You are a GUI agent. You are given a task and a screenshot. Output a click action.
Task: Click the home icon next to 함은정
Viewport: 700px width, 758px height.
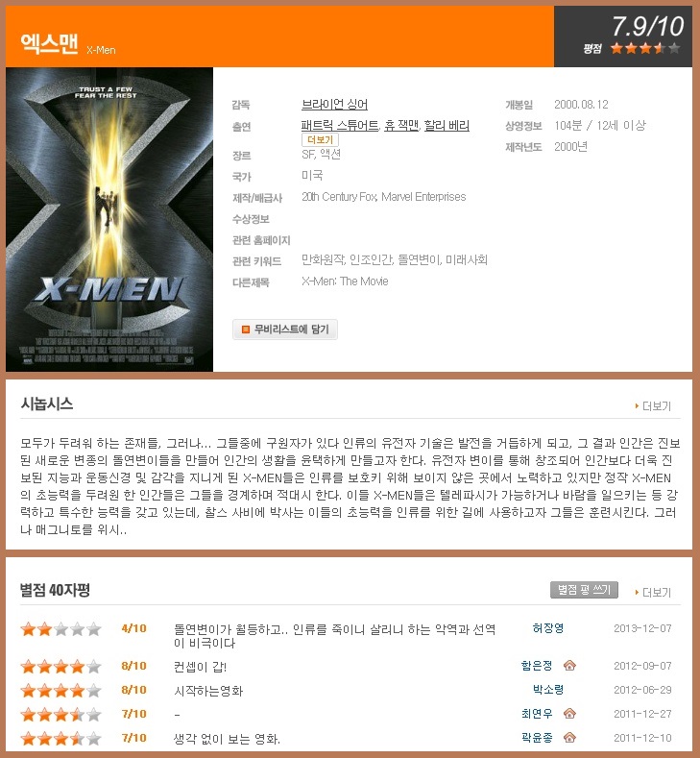(570, 666)
